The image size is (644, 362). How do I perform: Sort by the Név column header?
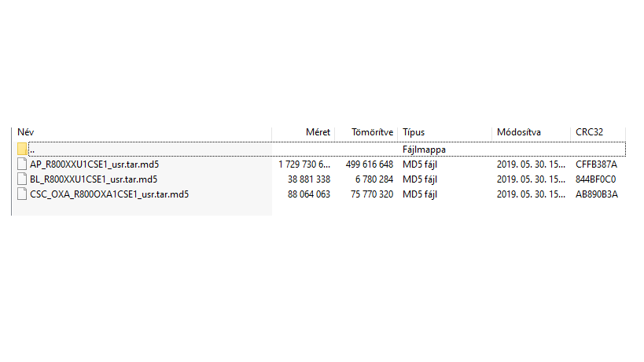(x=26, y=132)
